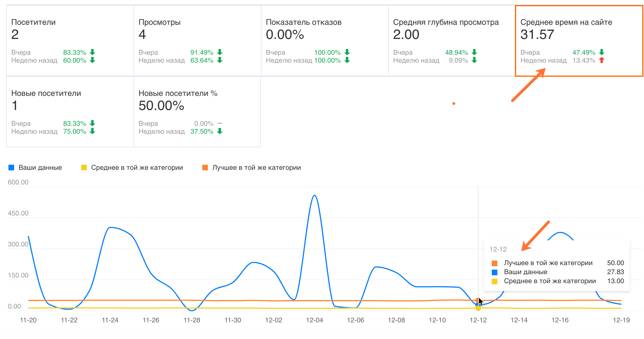Click green down arrow beside Посетители 83.33%
The height and width of the screenshot is (339, 644).
click(92, 52)
